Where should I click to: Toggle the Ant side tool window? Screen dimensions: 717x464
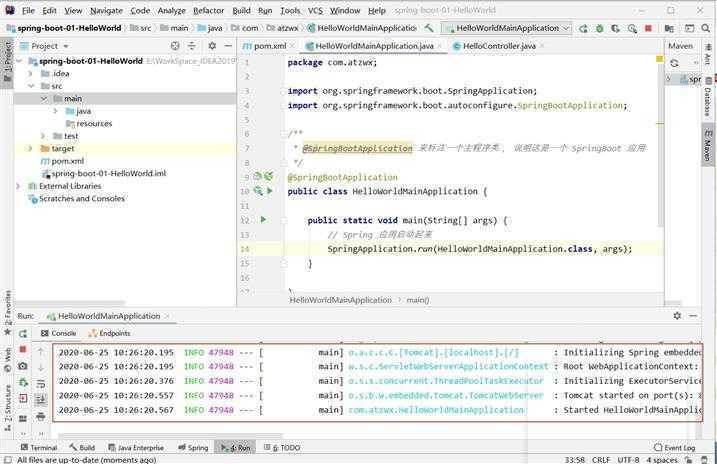pos(708,53)
